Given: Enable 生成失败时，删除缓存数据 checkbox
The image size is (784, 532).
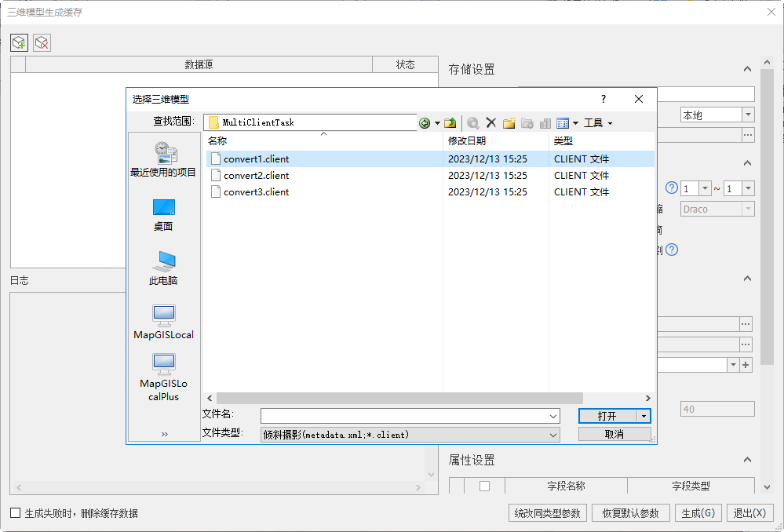Looking at the screenshot, I should (x=16, y=513).
